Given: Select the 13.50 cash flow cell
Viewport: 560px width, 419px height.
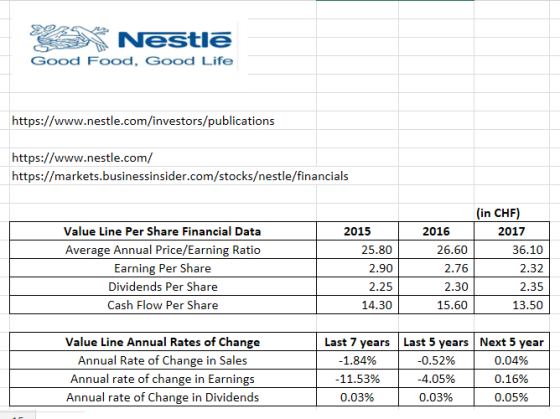Looking at the screenshot, I should pyautogui.click(x=511, y=305).
